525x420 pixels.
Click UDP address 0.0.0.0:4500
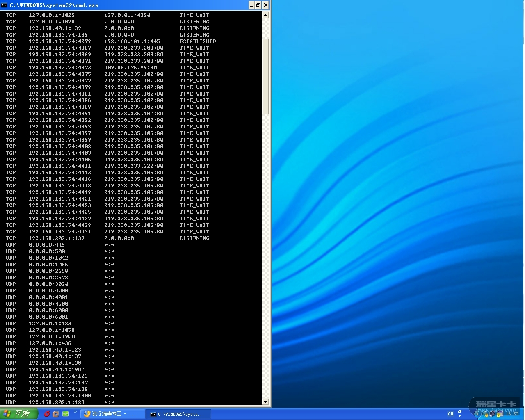[x=48, y=304]
